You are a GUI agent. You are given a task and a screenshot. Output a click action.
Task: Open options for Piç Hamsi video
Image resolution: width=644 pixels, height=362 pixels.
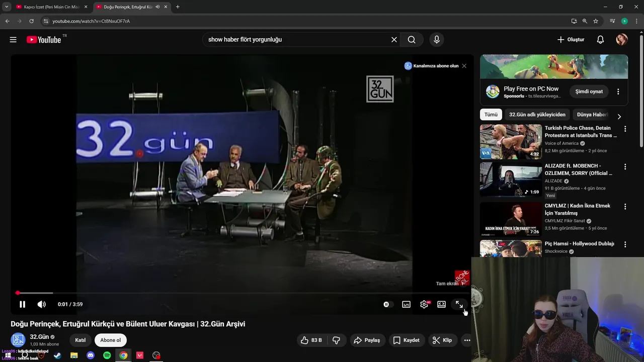(x=625, y=244)
